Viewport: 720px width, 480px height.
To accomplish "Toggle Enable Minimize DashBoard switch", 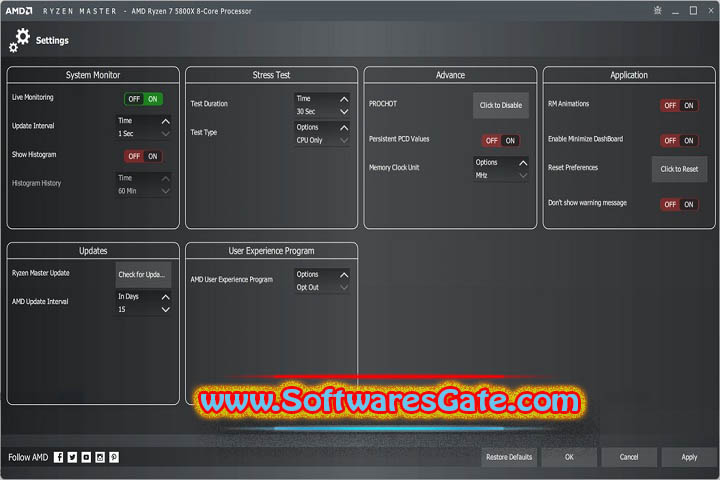I will click(680, 141).
